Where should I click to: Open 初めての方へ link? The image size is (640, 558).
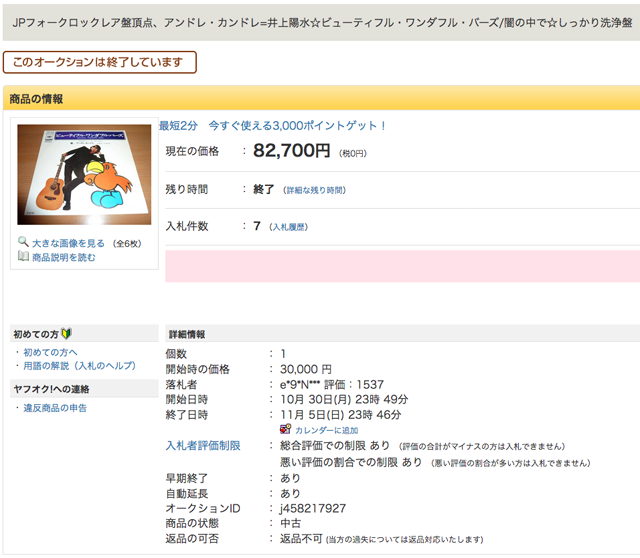50,352
